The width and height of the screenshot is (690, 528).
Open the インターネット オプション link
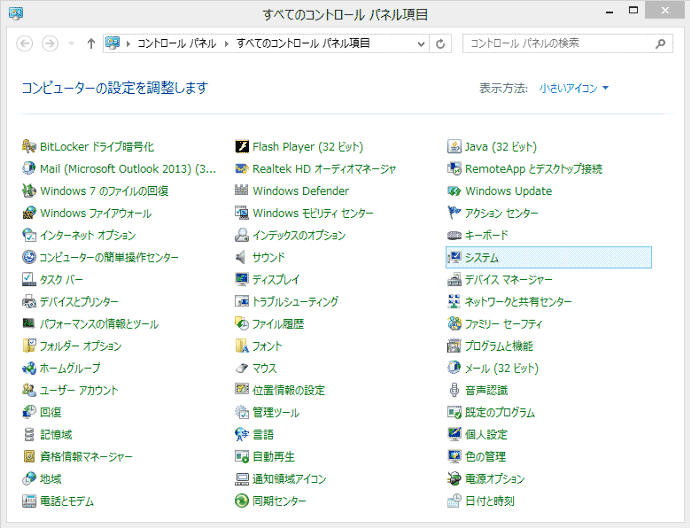[x=88, y=235]
